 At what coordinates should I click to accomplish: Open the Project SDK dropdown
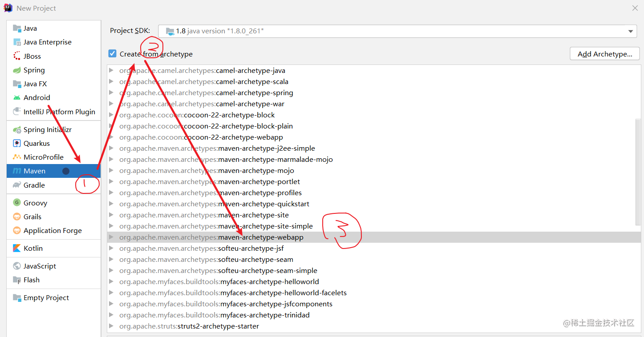click(x=398, y=31)
